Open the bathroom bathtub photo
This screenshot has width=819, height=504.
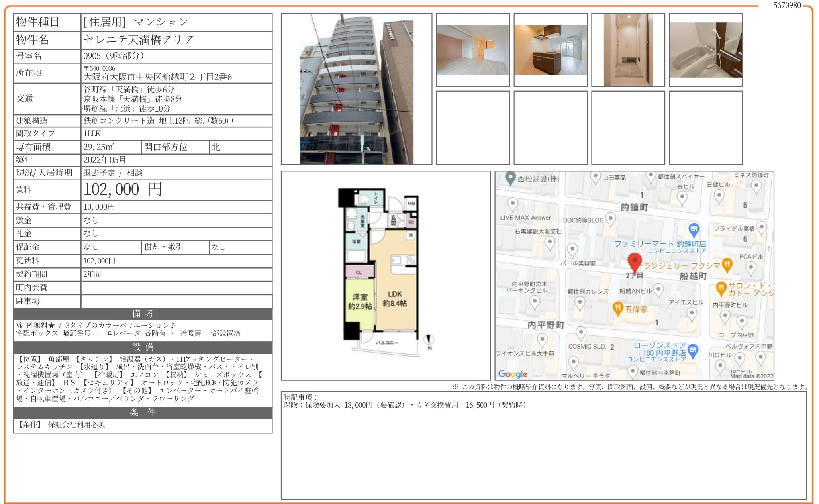point(705,50)
